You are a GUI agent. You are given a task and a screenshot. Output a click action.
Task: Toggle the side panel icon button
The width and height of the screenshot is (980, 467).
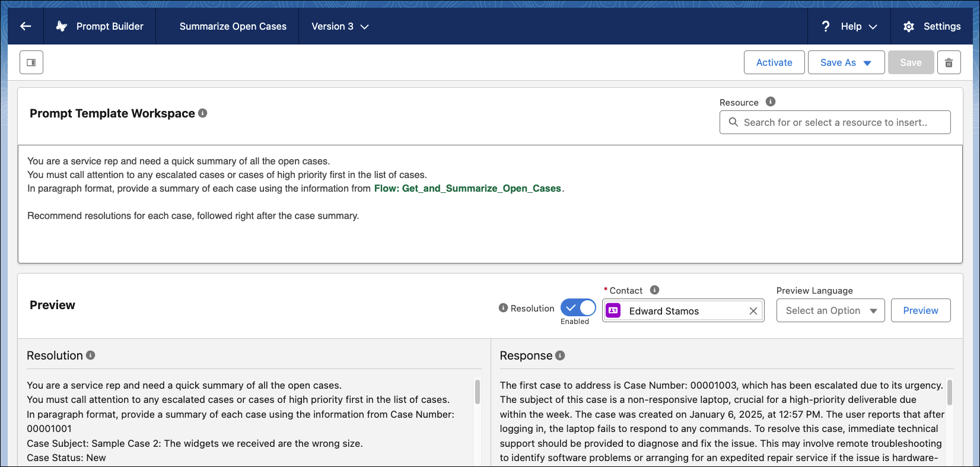(31, 62)
